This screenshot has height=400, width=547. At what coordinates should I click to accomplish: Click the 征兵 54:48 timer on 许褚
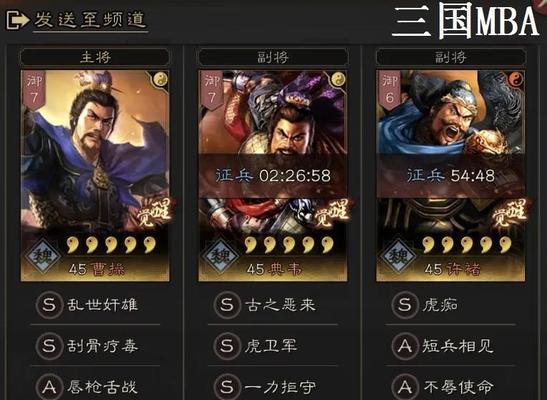pos(450,175)
